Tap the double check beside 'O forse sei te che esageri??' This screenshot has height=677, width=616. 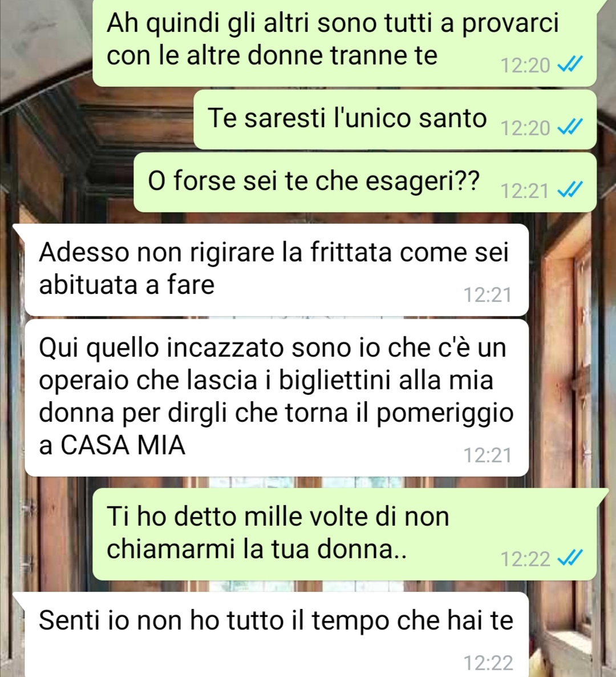(x=570, y=190)
